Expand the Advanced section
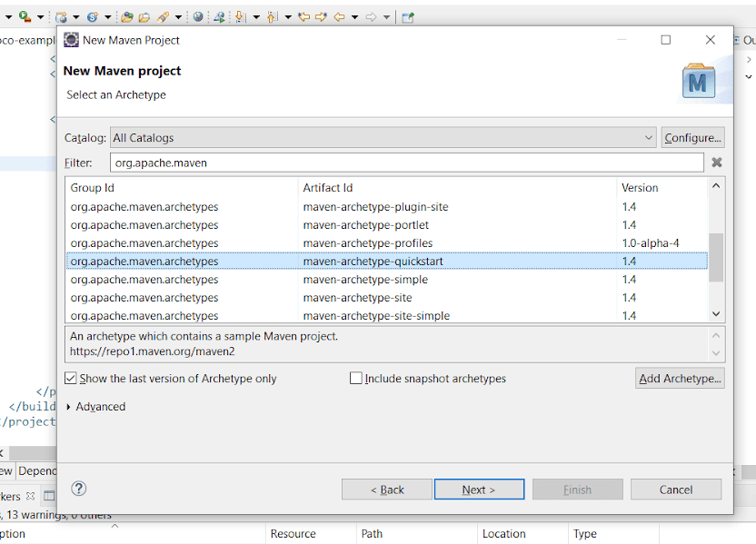 pyautogui.click(x=68, y=407)
